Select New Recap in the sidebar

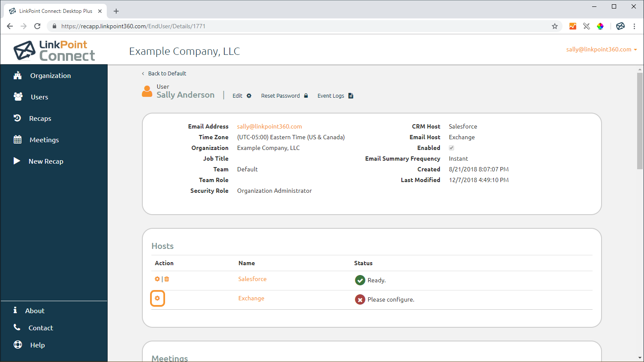coord(46,161)
